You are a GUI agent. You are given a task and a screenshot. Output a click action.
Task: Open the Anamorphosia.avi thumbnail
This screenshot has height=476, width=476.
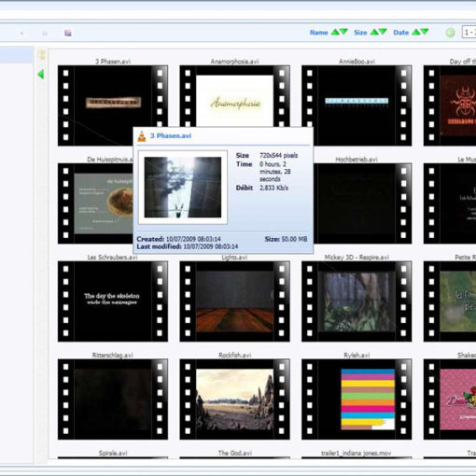click(x=234, y=96)
